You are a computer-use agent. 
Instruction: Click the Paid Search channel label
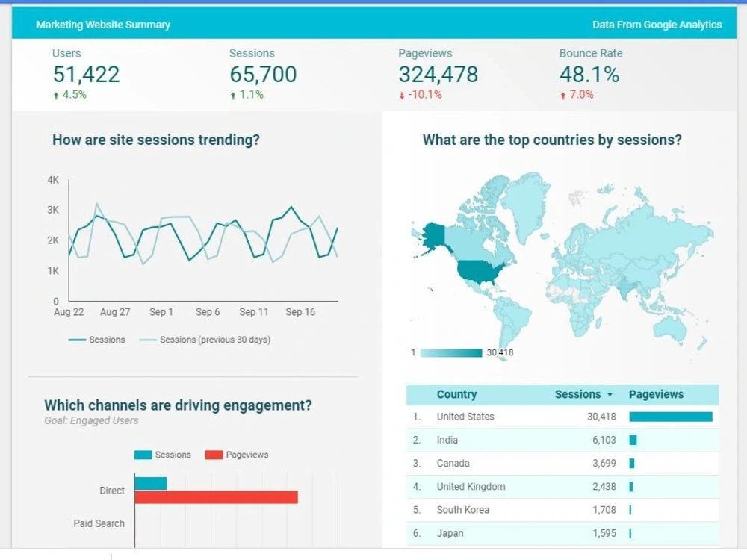[x=99, y=523]
